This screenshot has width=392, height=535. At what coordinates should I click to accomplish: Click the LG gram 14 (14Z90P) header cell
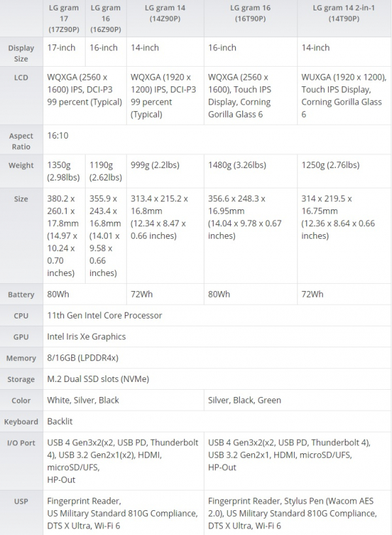click(165, 18)
